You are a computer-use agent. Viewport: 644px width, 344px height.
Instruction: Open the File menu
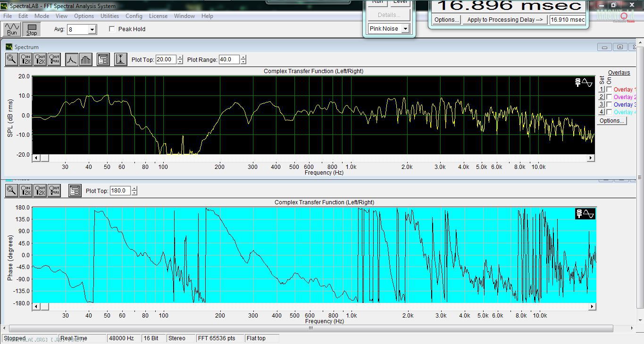pyautogui.click(x=8, y=16)
